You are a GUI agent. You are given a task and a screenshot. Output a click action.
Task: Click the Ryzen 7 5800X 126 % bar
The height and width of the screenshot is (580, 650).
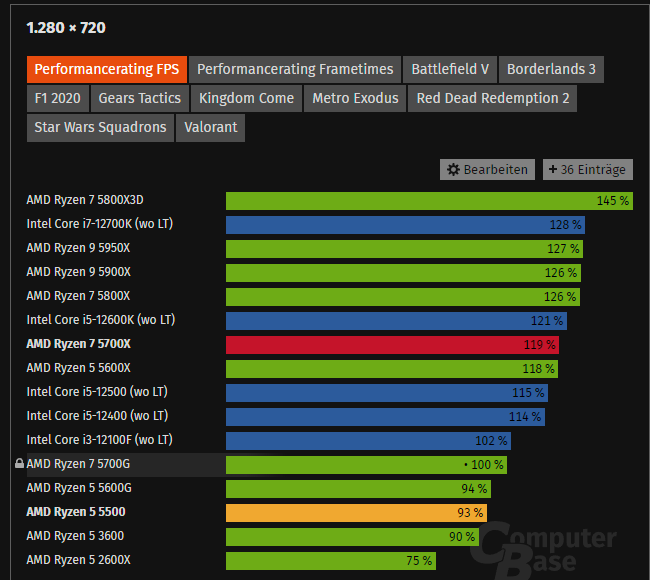point(403,297)
